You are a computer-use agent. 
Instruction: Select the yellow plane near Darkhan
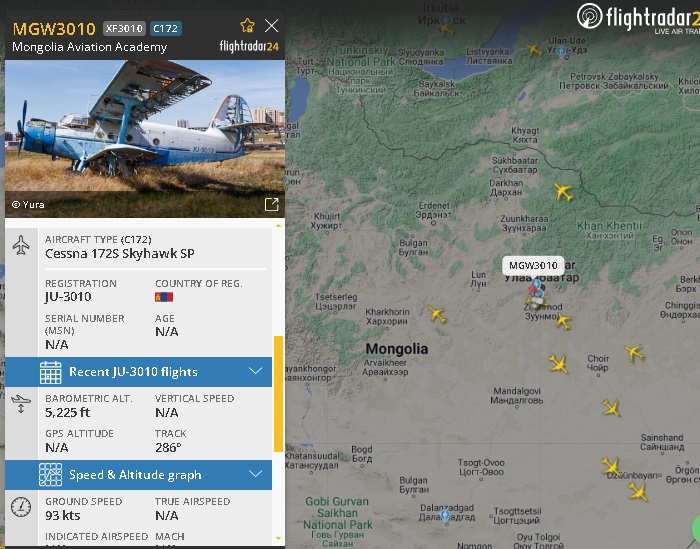[x=563, y=192]
